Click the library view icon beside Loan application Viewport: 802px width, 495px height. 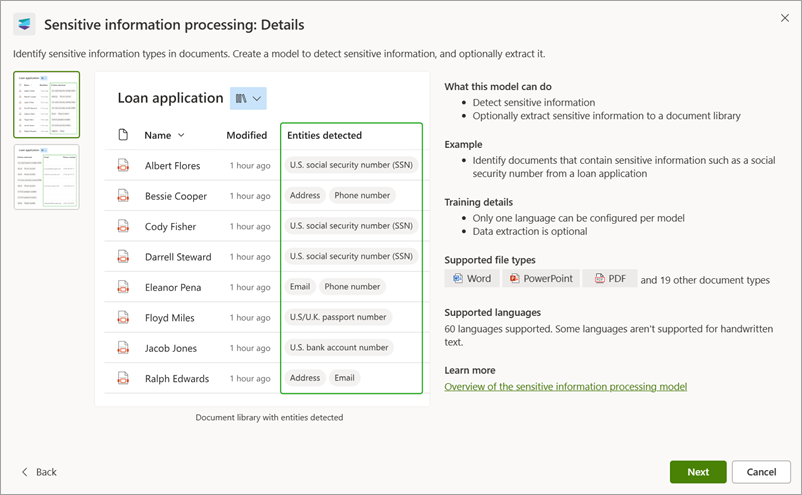[241, 98]
